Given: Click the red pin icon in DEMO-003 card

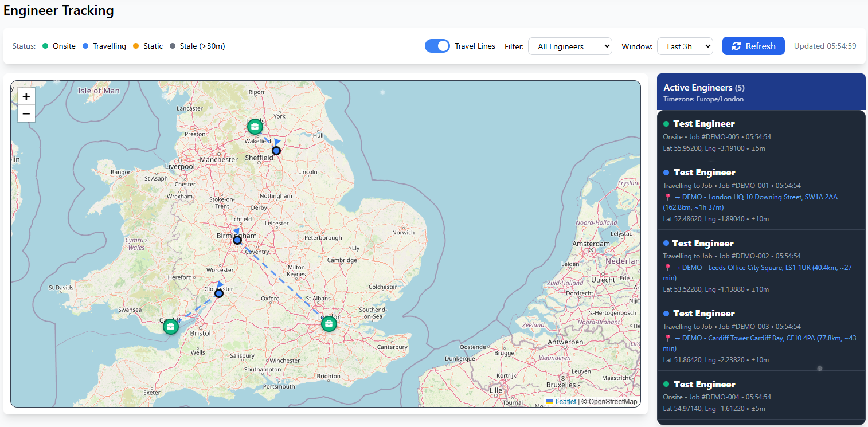Looking at the screenshot, I should pos(667,338).
